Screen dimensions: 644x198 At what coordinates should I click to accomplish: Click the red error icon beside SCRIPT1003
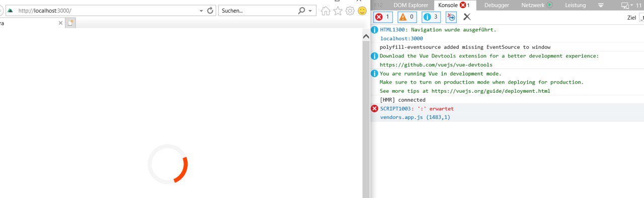point(374,108)
